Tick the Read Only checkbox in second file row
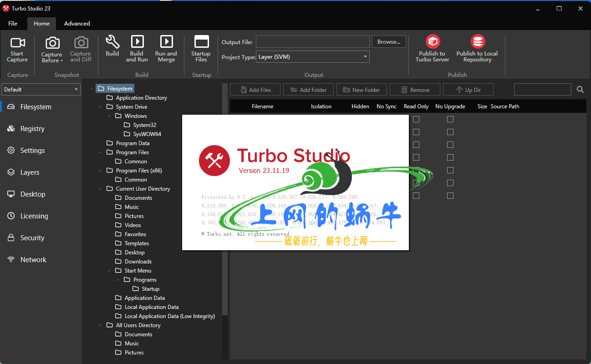Image resolution: width=591 pixels, height=364 pixels. [416, 132]
